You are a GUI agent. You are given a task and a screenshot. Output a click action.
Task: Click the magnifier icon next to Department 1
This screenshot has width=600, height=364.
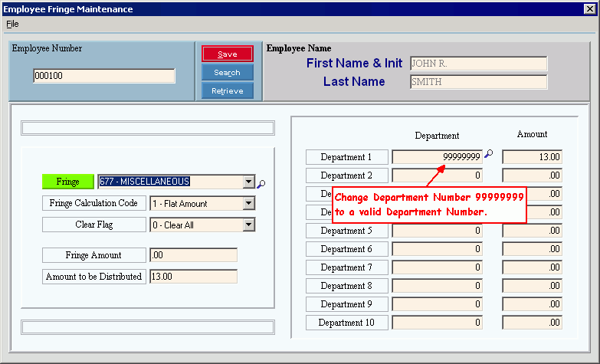pyautogui.click(x=488, y=154)
